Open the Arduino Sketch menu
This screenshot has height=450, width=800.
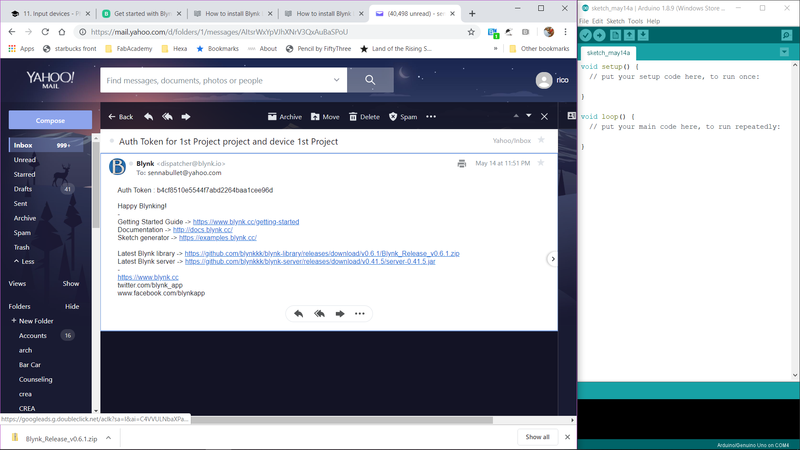(615, 21)
